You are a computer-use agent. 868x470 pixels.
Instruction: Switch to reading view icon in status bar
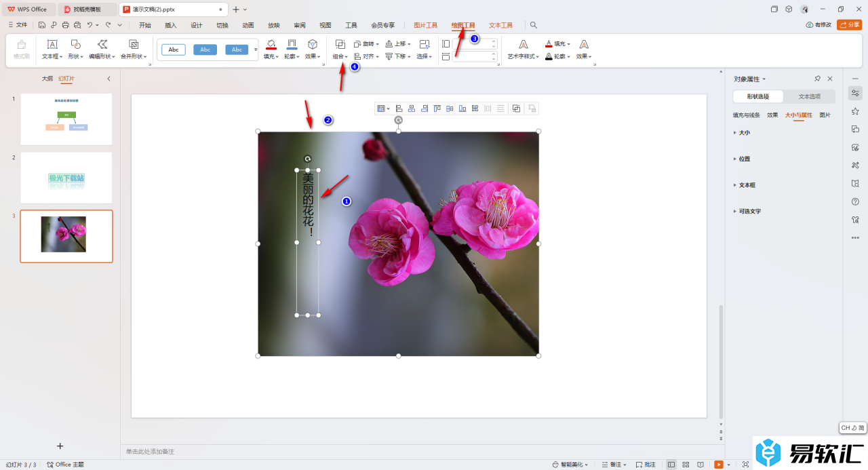701,465
